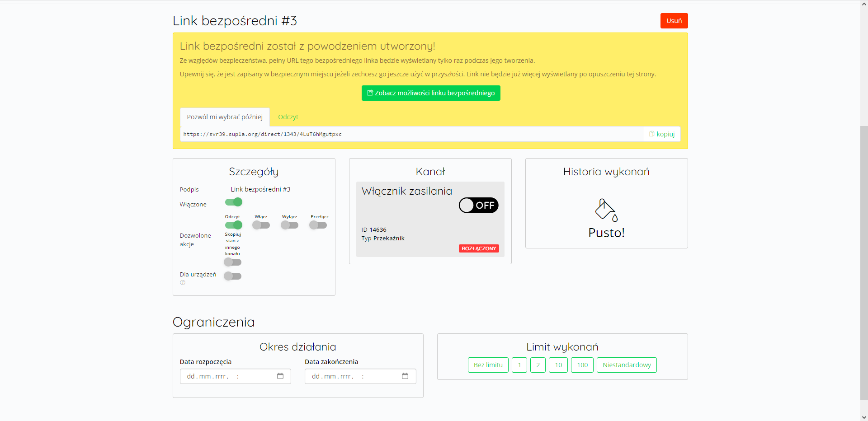The height and width of the screenshot is (421, 868).
Task: Open the Włącznik zasilania channel tile
Action: pos(430,219)
